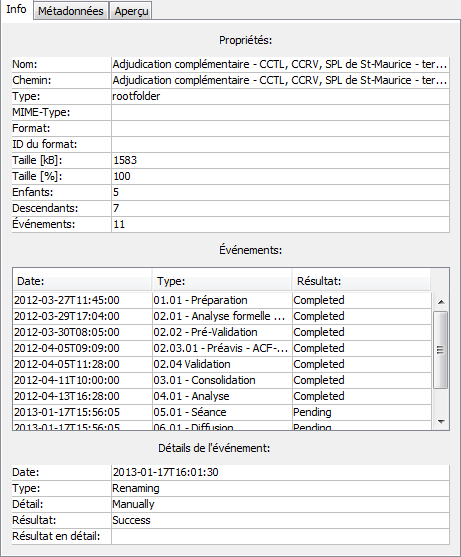Switch to the Métadonnées tab
461x557 pixels.
[71, 11]
